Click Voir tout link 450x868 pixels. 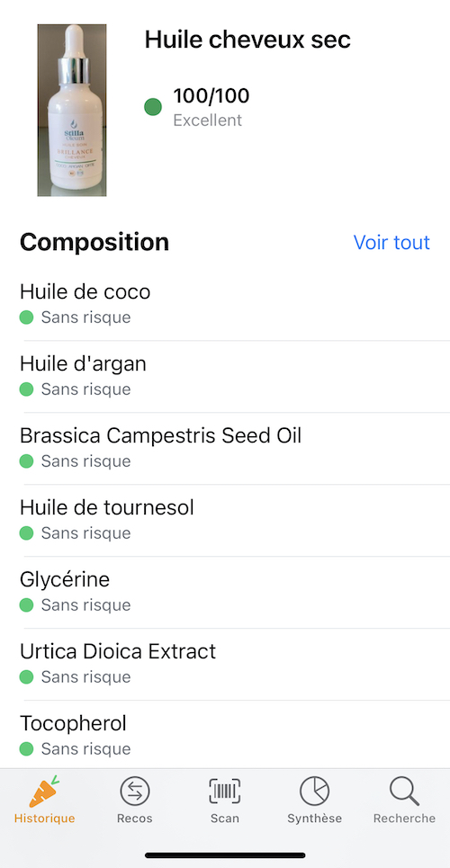tap(391, 242)
